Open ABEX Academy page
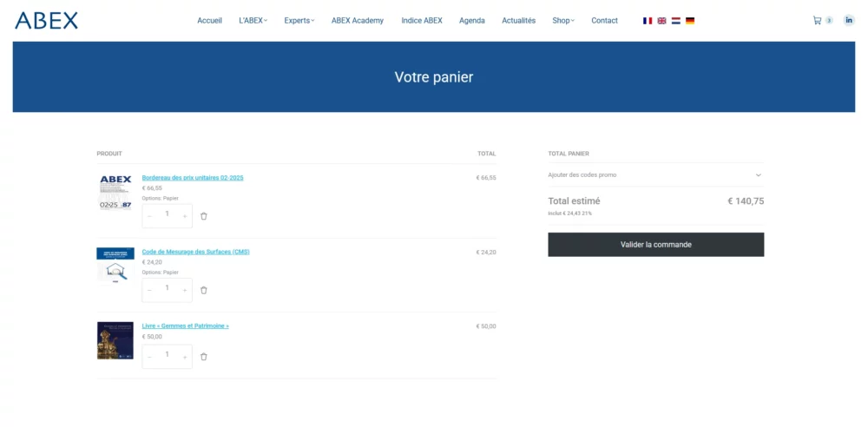 click(358, 21)
